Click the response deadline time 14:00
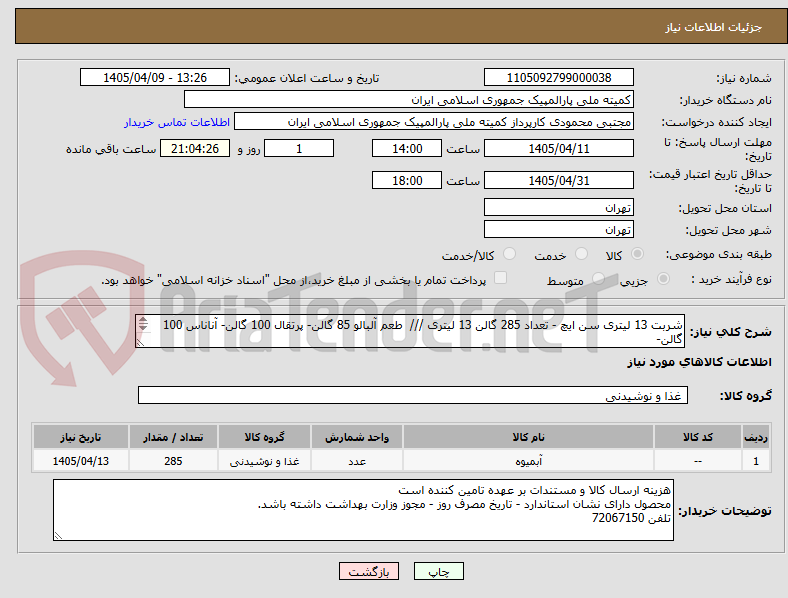Image resolution: width=788 pixels, height=598 pixels. tap(407, 148)
